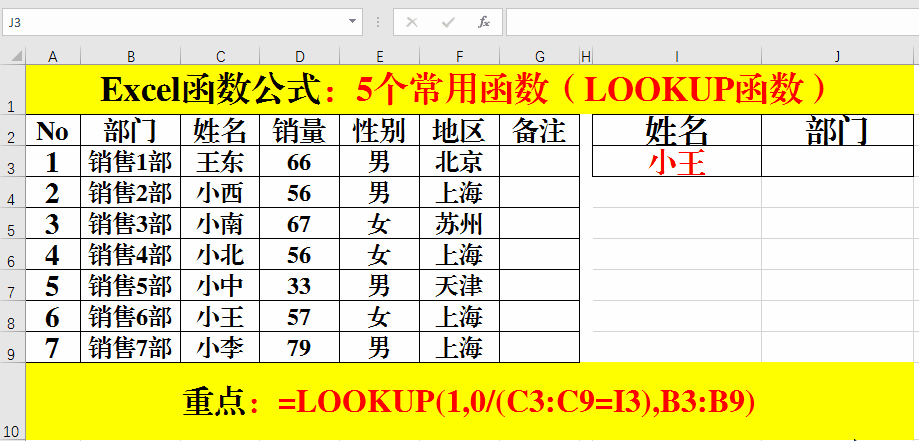Select column B header
This screenshot has height=441, width=919.
click(130, 56)
